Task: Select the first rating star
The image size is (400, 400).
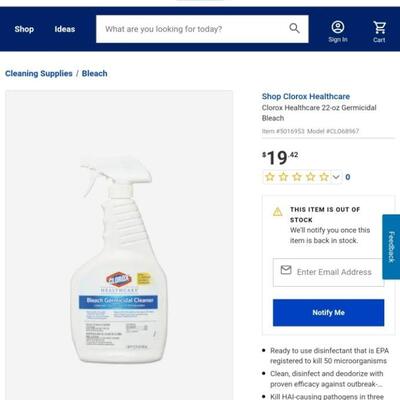Action: (270, 177)
